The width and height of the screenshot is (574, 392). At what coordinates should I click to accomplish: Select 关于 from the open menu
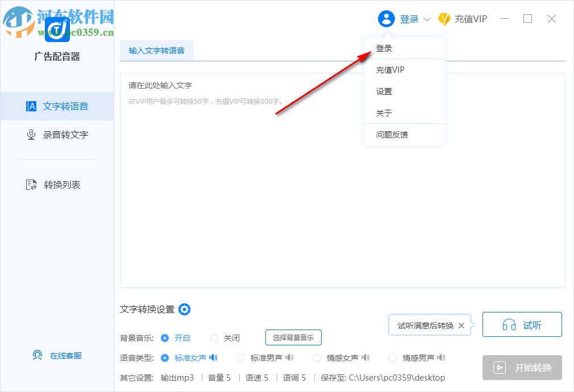pos(384,112)
